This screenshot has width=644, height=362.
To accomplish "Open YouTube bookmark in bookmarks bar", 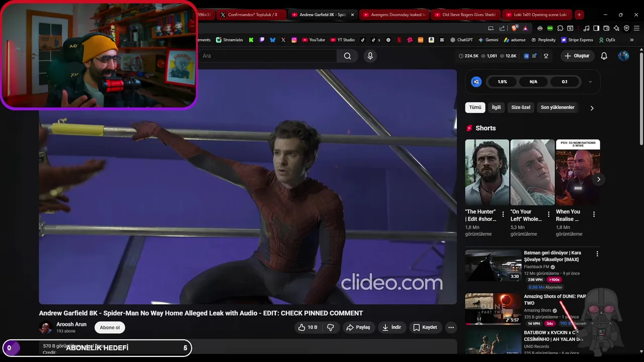I will point(313,40).
